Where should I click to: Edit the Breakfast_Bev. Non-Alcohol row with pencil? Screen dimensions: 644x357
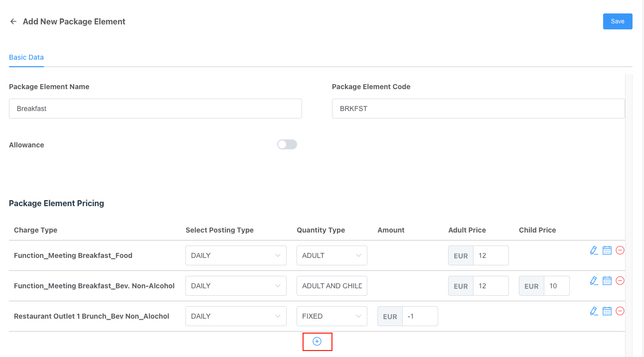pos(593,281)
